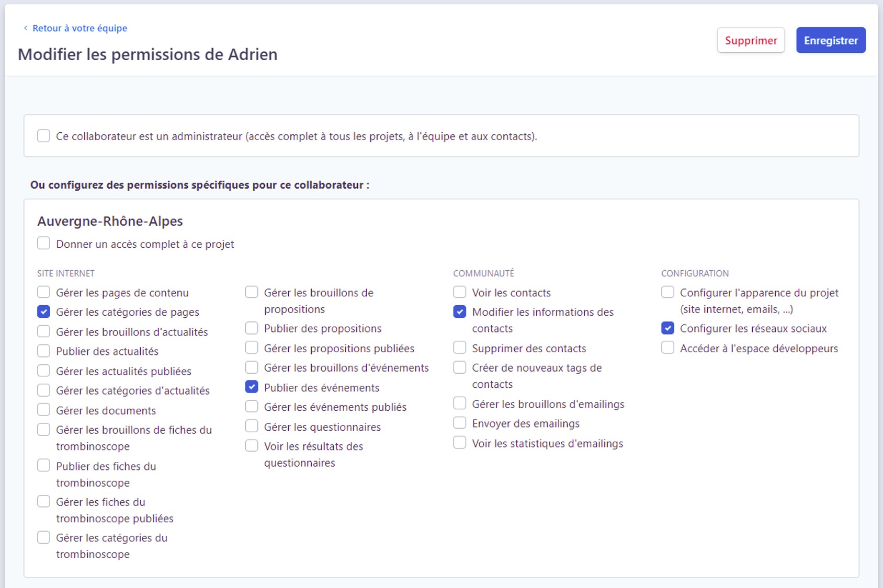Enable Voir les contacts permission
The image size is (883, 588).
pos(460,292)
